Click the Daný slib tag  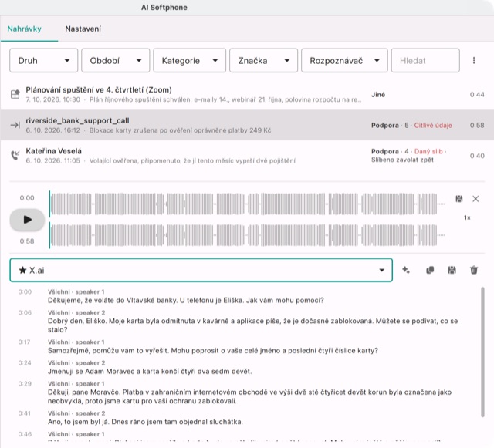click(428, 151)
